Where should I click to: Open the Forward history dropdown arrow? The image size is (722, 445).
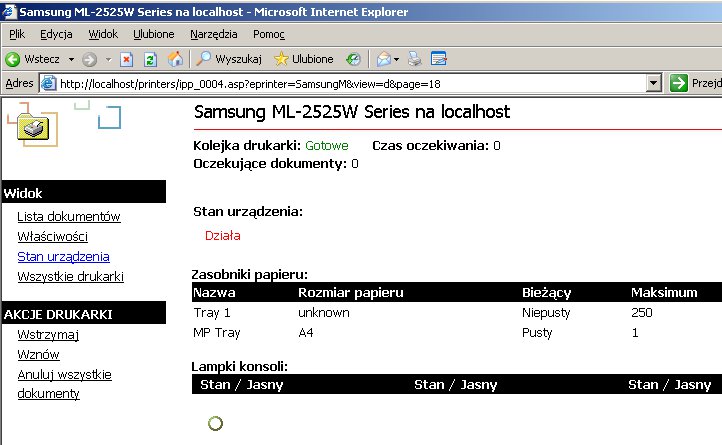[109, 59]
